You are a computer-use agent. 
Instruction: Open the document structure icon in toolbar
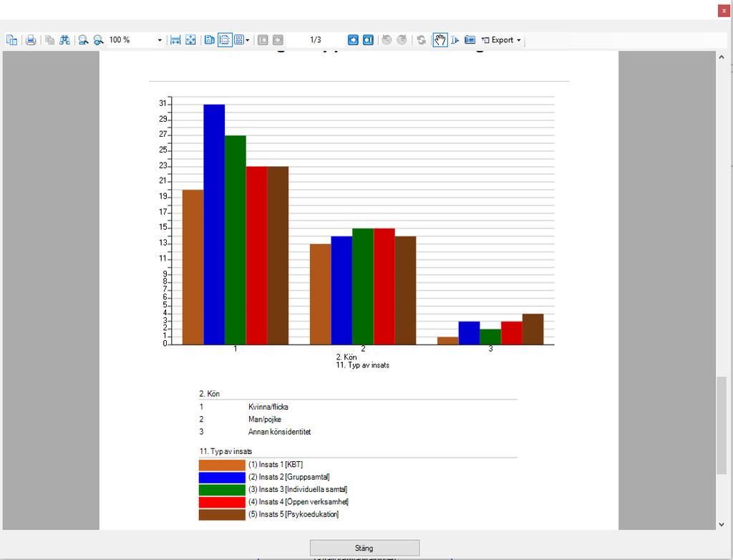[11, 40]
